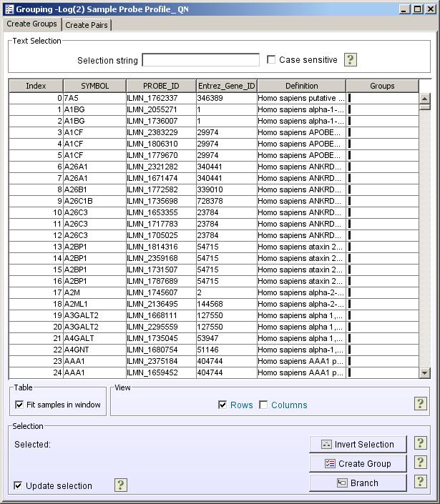Uncheck Fit samples in window

(19, 405)
